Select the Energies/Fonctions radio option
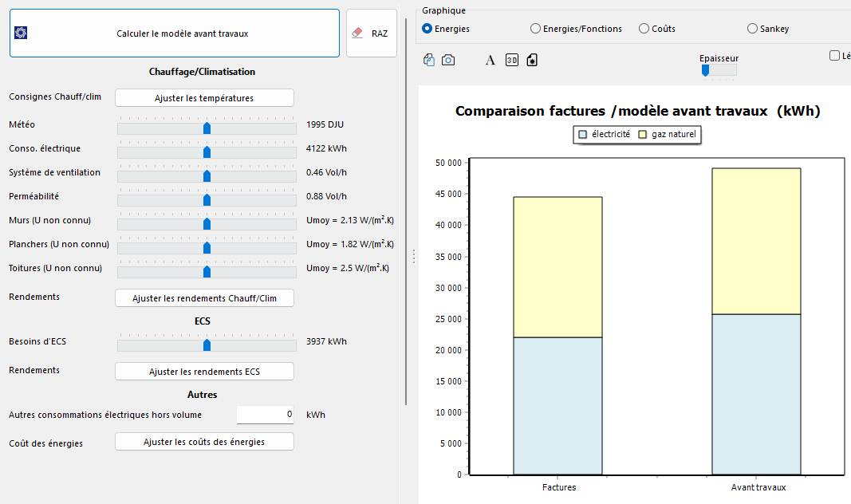The height and width of the screenshot is (504, 851). 536,29
